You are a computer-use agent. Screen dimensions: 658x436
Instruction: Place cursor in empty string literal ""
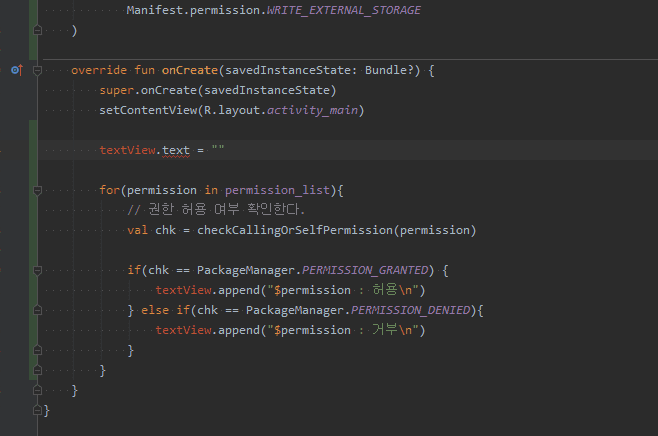pyautogui.click(x=218, y=149)
